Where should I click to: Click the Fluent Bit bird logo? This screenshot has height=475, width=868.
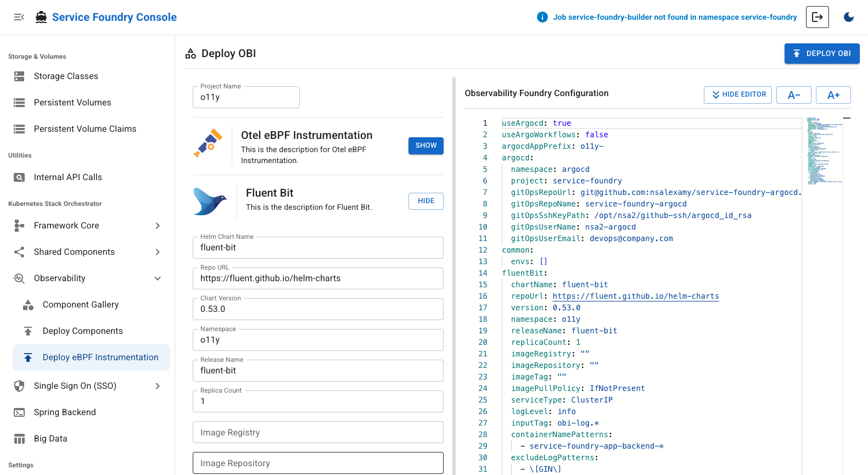tap(210, 201)
